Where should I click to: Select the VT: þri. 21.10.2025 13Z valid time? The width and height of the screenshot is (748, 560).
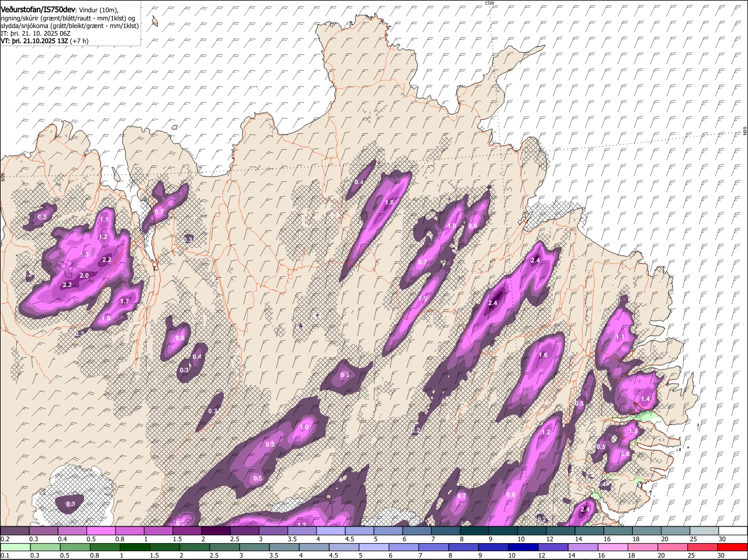[x=45, y=41]
